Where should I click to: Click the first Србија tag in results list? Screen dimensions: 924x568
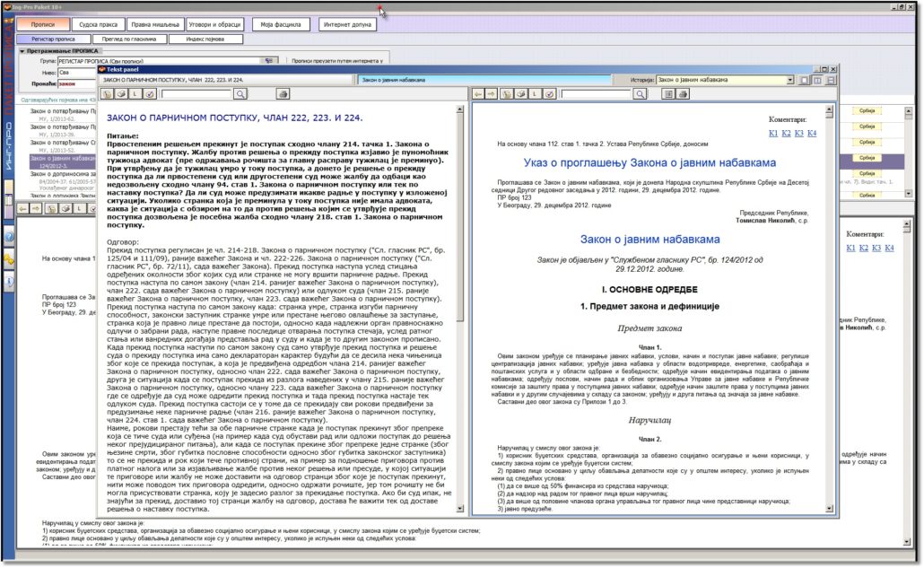point(867,110)
